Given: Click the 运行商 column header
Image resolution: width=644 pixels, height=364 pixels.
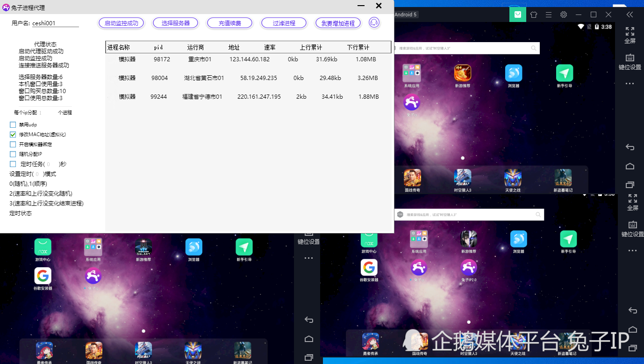Looking at the screenshot, I should tap(195, 47).
